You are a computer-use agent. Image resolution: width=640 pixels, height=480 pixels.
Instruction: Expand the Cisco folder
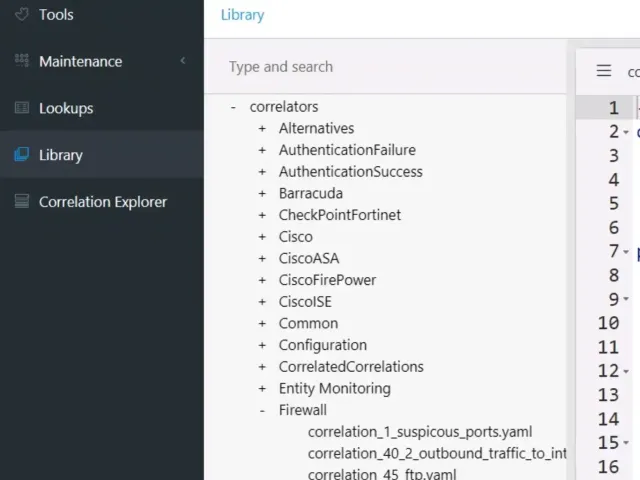click(262, 237)
